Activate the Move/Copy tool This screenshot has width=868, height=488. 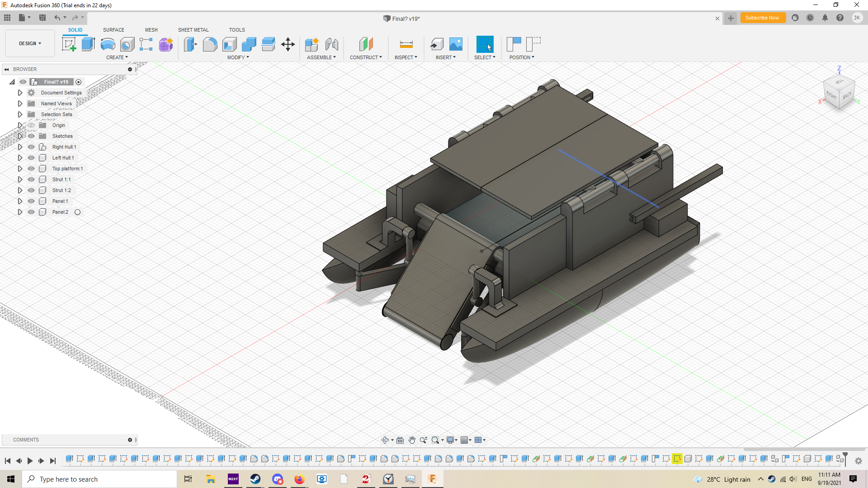[x=288, y=44]
